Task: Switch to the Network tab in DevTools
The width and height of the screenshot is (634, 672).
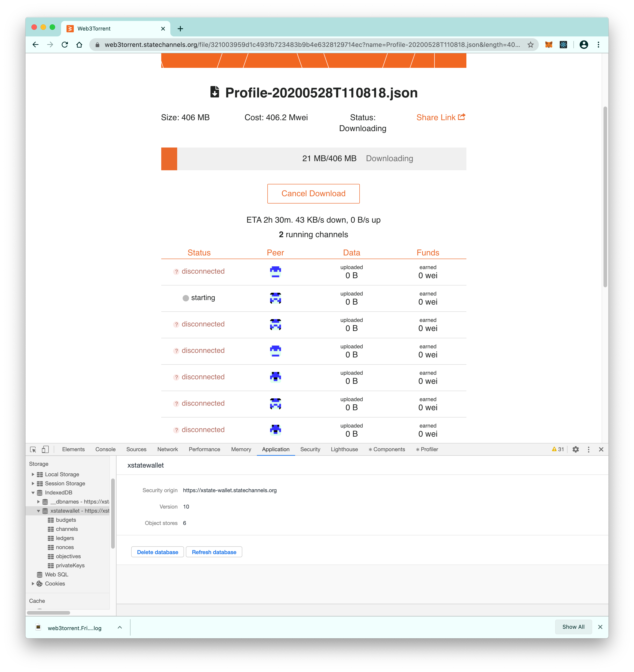Action: coord(167,449)
